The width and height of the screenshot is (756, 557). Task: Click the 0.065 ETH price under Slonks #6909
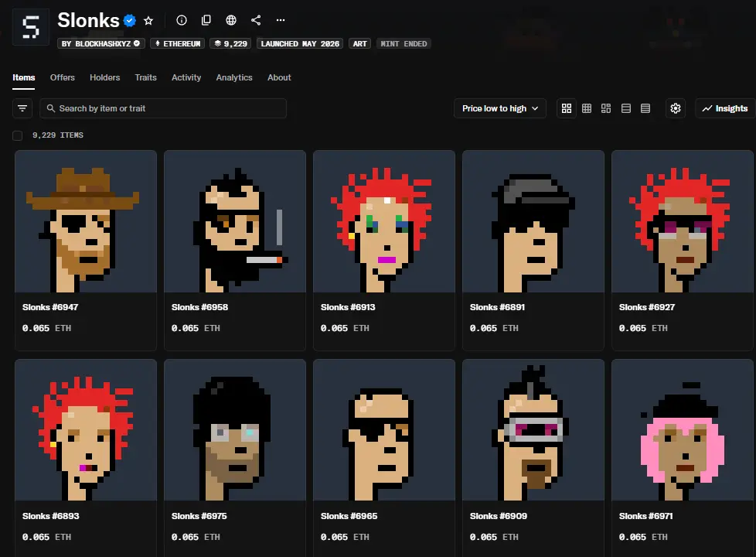[494, 537]
